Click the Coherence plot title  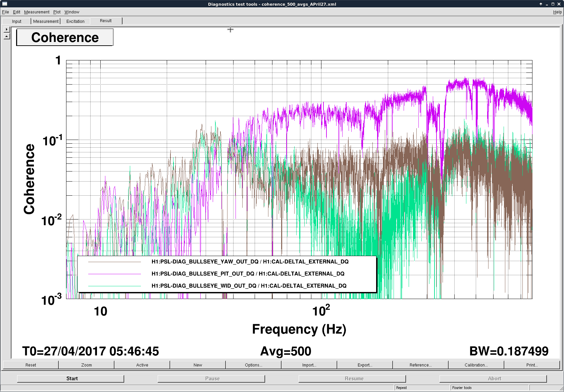(x=65, y=37)
